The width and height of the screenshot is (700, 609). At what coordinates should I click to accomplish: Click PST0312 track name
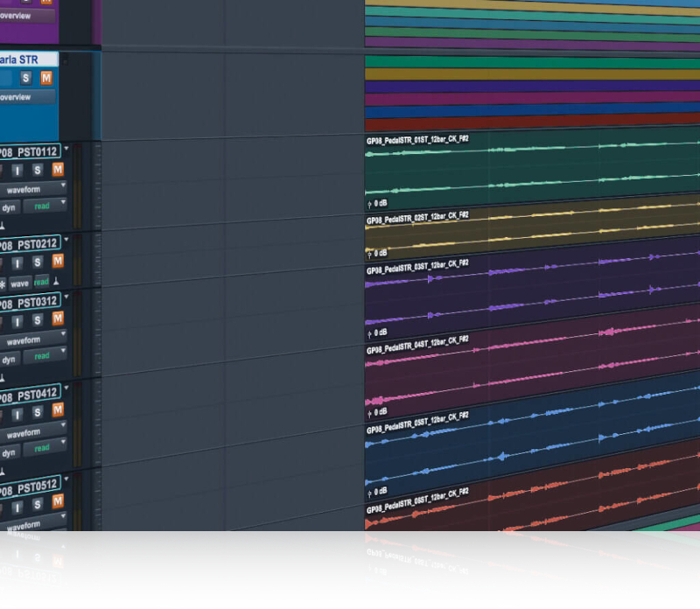pos(30,302)
